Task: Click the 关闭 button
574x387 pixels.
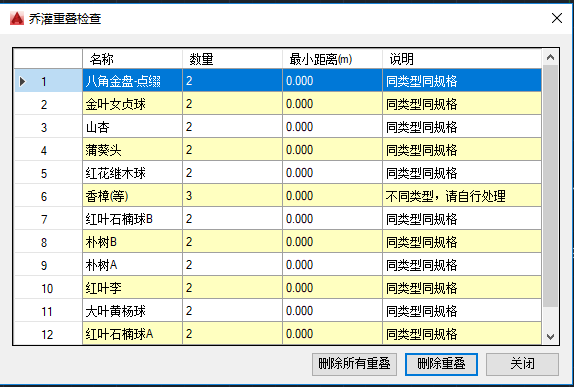Action: [522, 364]
